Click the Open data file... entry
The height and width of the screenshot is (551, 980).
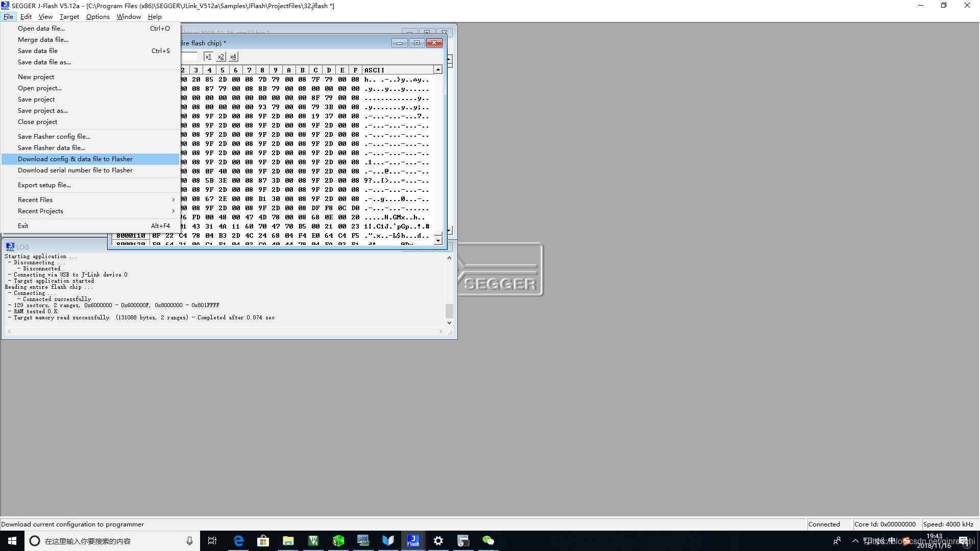[x=41, y=29]
